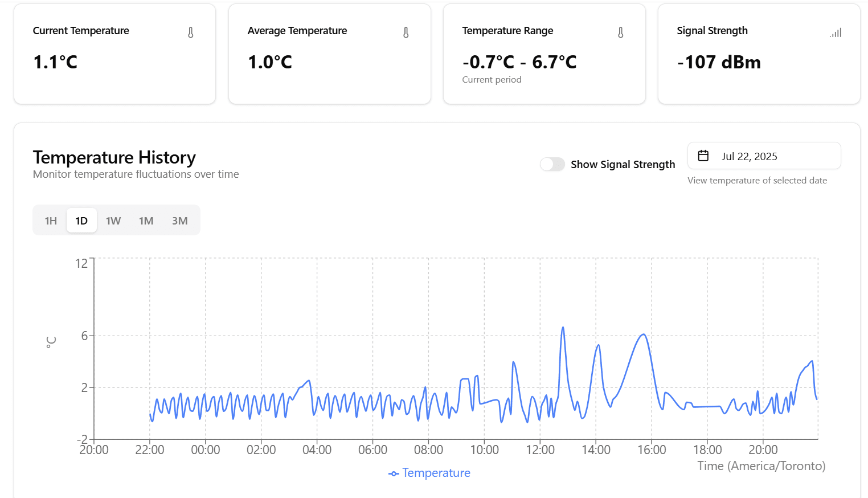Expand the date picker showing Jul 22, 2025

(764, 156)
